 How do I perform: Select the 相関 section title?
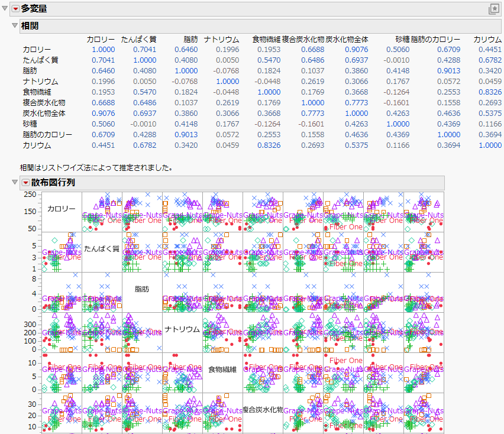[30, 25]
